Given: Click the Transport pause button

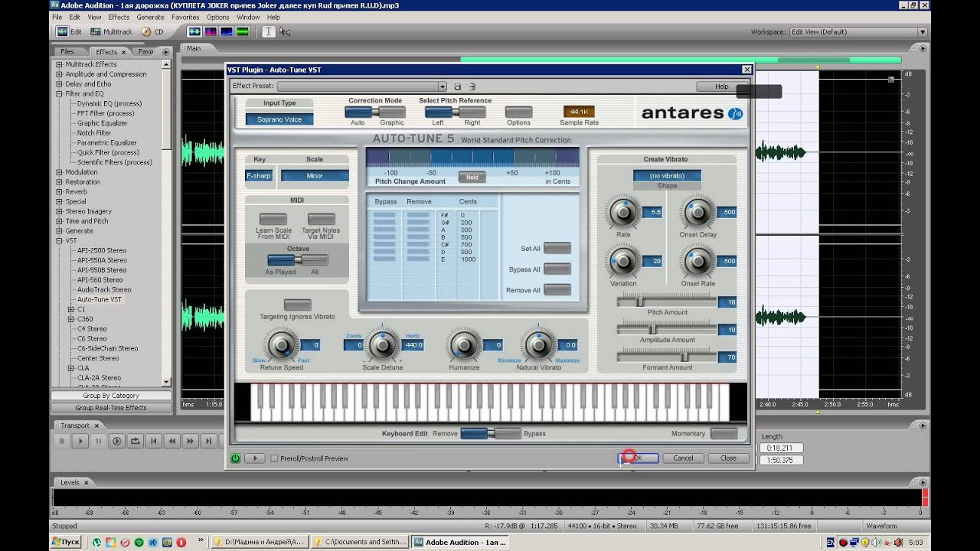Looking at the screenshot, I should pyautogui.click(x=98, y=441).
